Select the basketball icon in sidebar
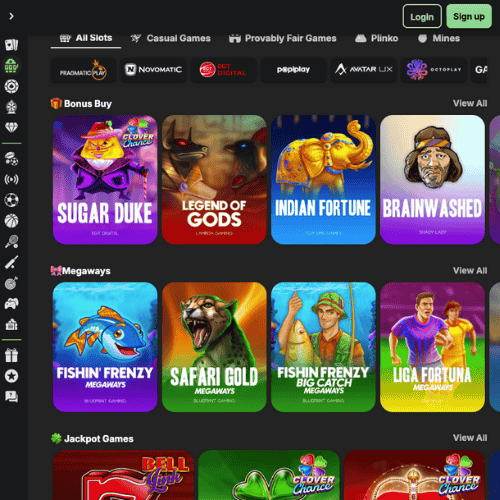 coord(11,221)
